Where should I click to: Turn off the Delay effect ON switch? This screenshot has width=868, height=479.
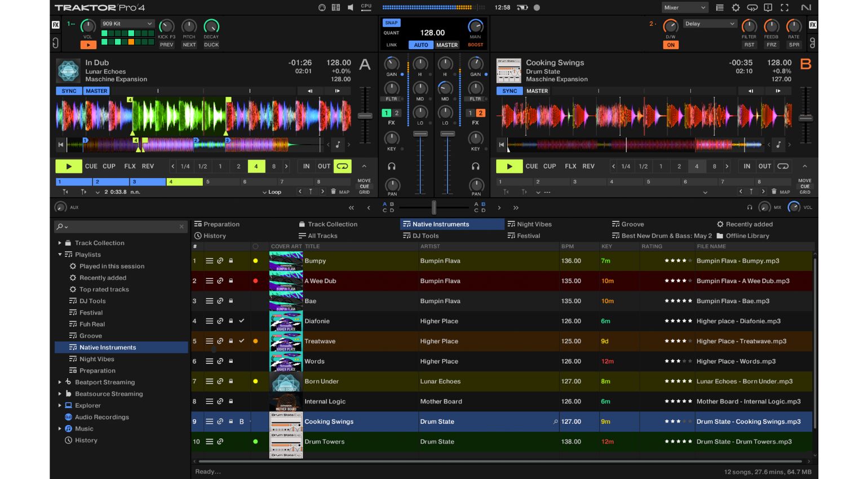(670, 45)
